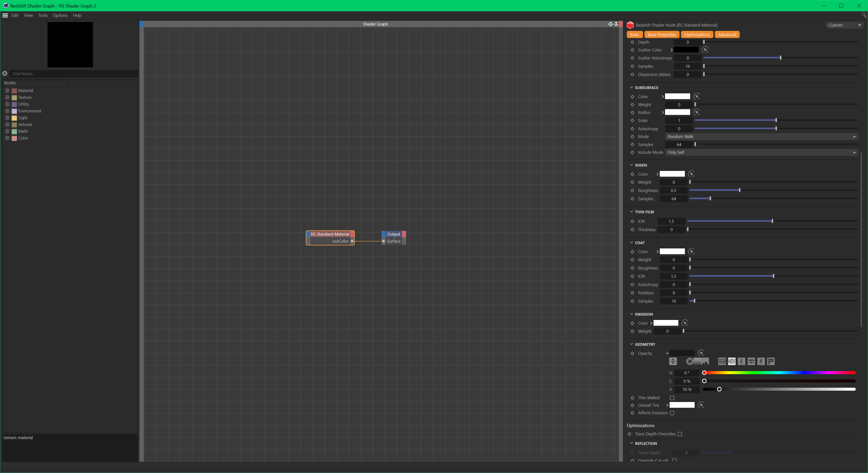
Task: Switch to the Base Properties tab
Action: 662,34
